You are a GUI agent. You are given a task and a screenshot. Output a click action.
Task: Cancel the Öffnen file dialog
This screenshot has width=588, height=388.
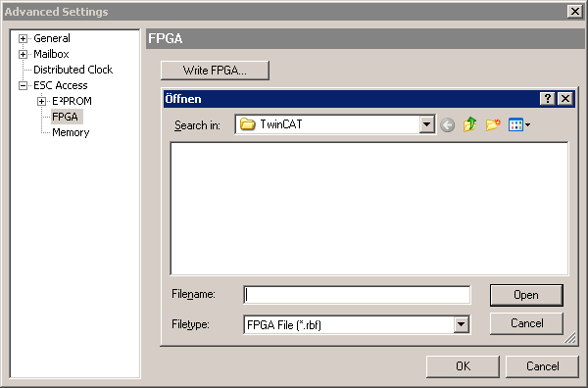point(526,323)
